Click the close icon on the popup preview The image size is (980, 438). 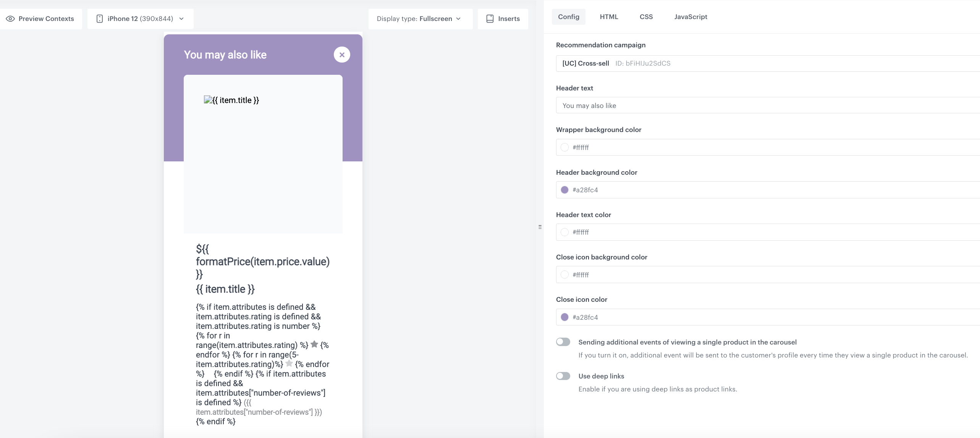pos(342,54)
